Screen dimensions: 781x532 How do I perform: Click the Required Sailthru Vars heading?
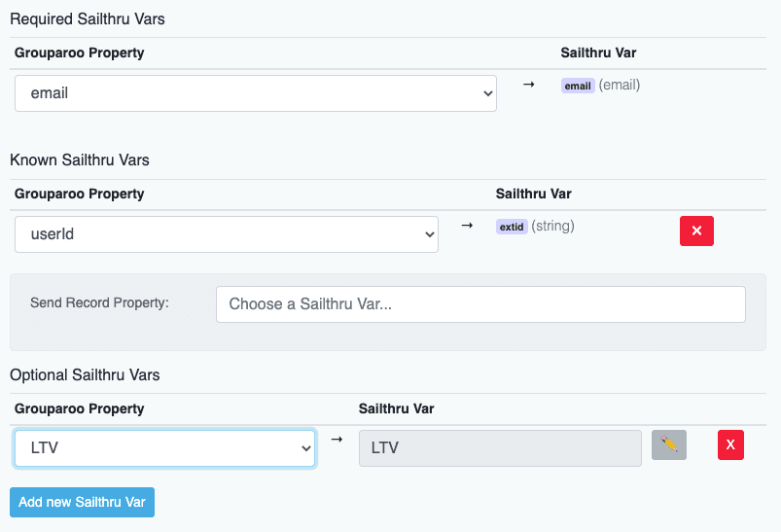tap(88, 18)
